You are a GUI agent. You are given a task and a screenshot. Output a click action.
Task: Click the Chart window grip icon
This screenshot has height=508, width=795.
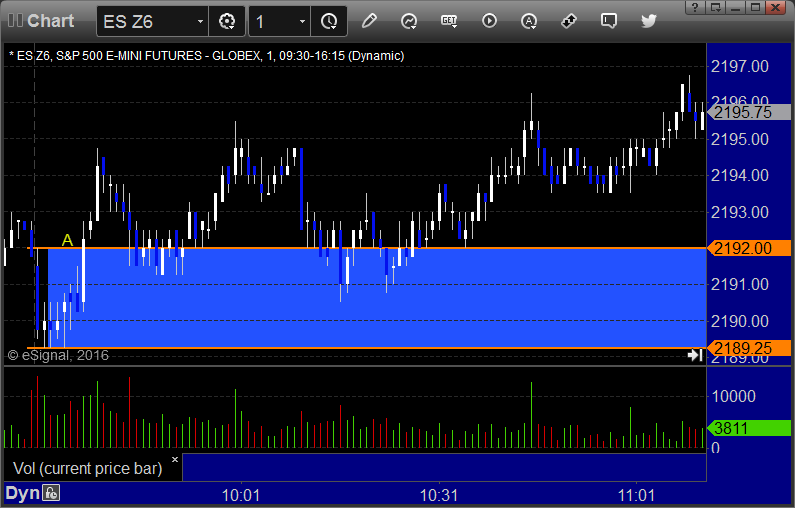click(15, 21)
